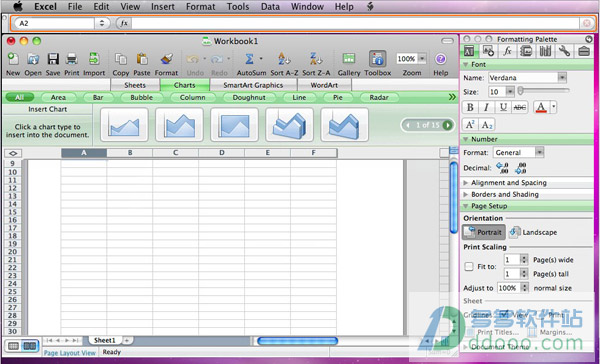Image resolution: width=600 pixels, height=364 pixels.
Task: Filter charts by Area category
Action: [x=58, y=98]
